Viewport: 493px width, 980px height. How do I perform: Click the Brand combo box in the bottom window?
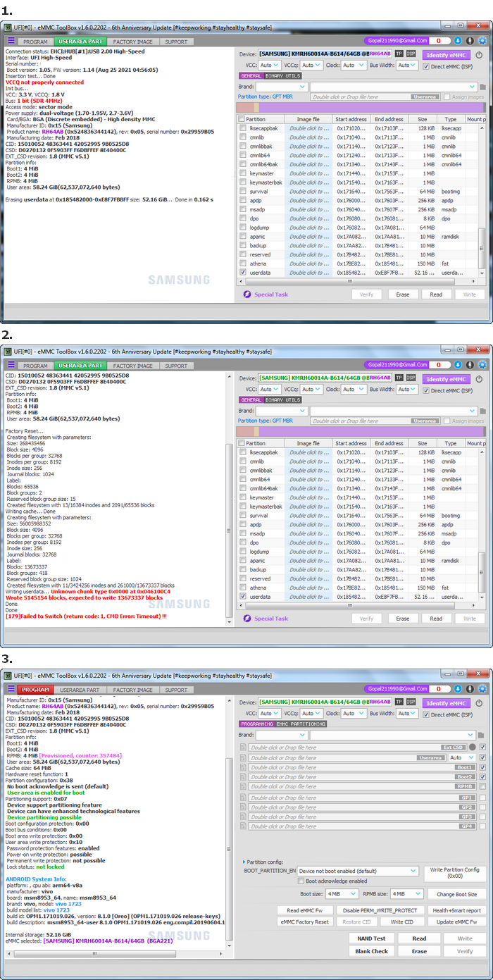pyautogui.click(x=281, y=736)
